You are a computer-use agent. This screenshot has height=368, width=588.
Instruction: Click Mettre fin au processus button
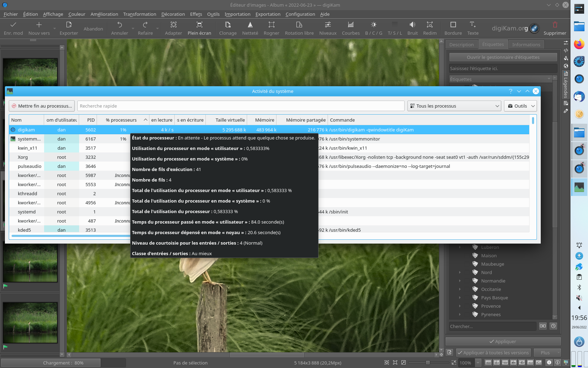(42, 106)
